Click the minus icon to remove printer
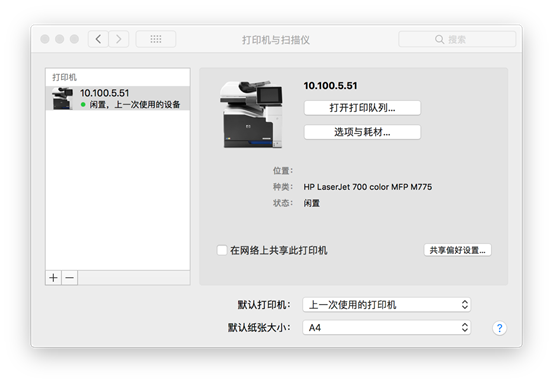This screenshot has height=384, width=553. click(x=69, y=278)
